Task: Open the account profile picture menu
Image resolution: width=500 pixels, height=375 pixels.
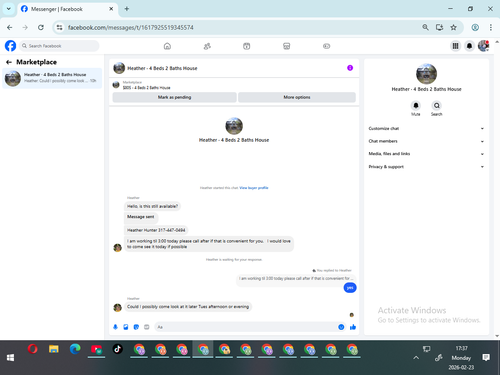Action: coord(483,46)
